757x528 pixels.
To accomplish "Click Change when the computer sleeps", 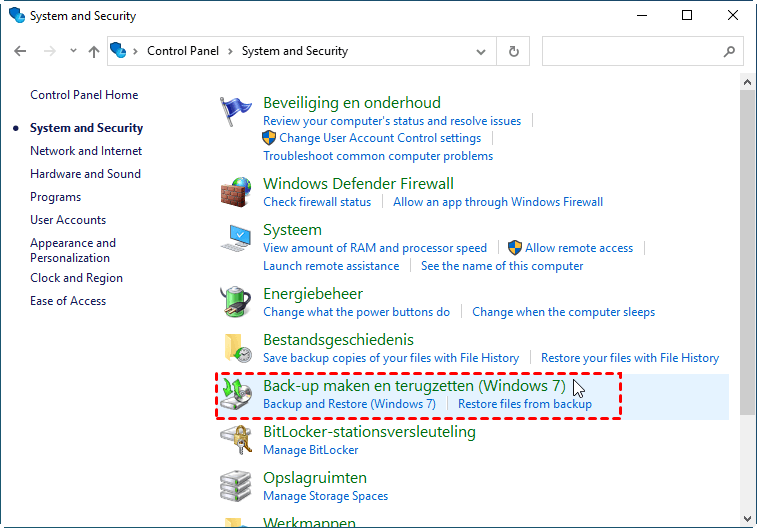I will click(563, 312).
